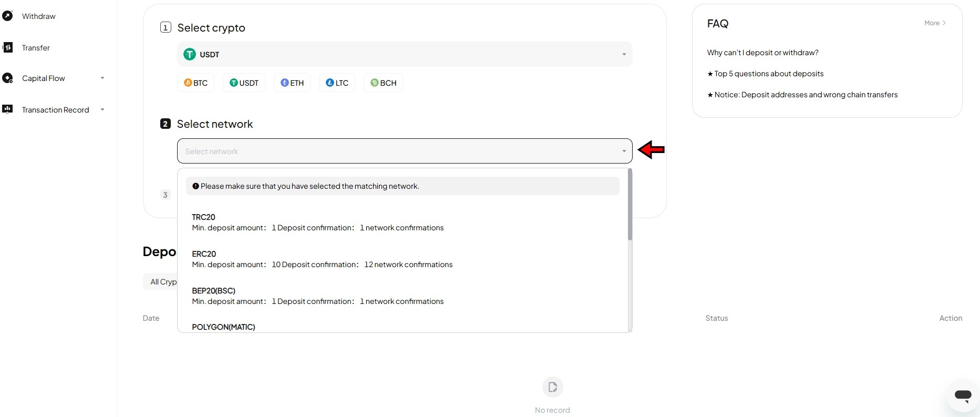The width and height of the screenshot is (980, 417).
Task: Select the BTC quick-pick chip
Action: click(195, 83)
